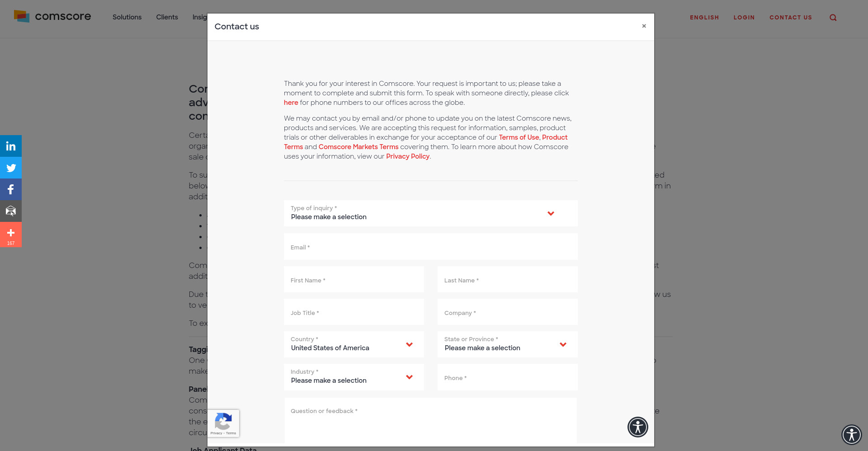
Task: Focus the Last Name field
Action: pos(507,279)
